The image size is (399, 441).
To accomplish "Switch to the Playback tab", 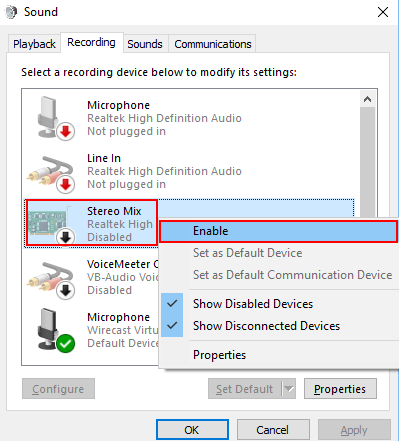I will tap(34, 44).
